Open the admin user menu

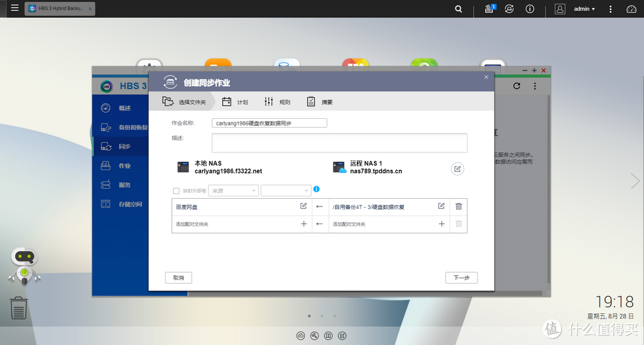coord(584,9)
